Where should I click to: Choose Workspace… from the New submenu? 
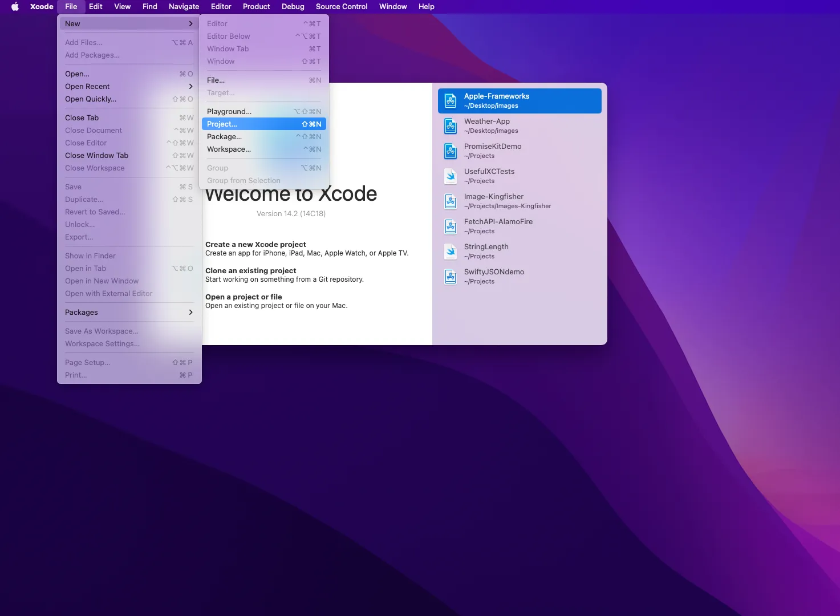tap(264, 149)
